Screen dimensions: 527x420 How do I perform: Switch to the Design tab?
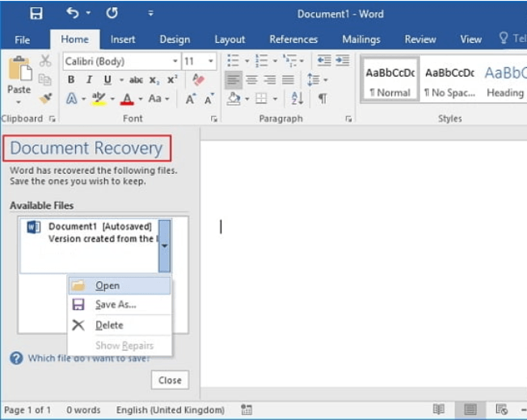pyautogui.click(x=175, y=40)
